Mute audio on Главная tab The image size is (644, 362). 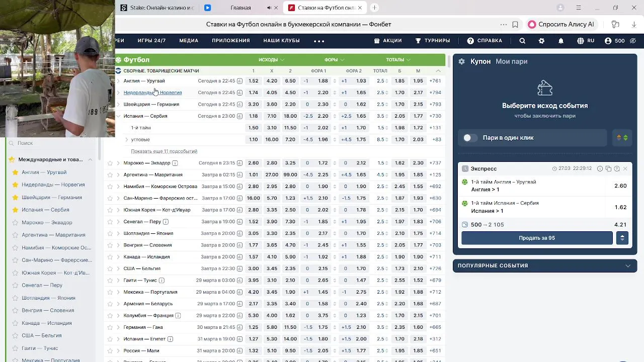pos(269,8)
